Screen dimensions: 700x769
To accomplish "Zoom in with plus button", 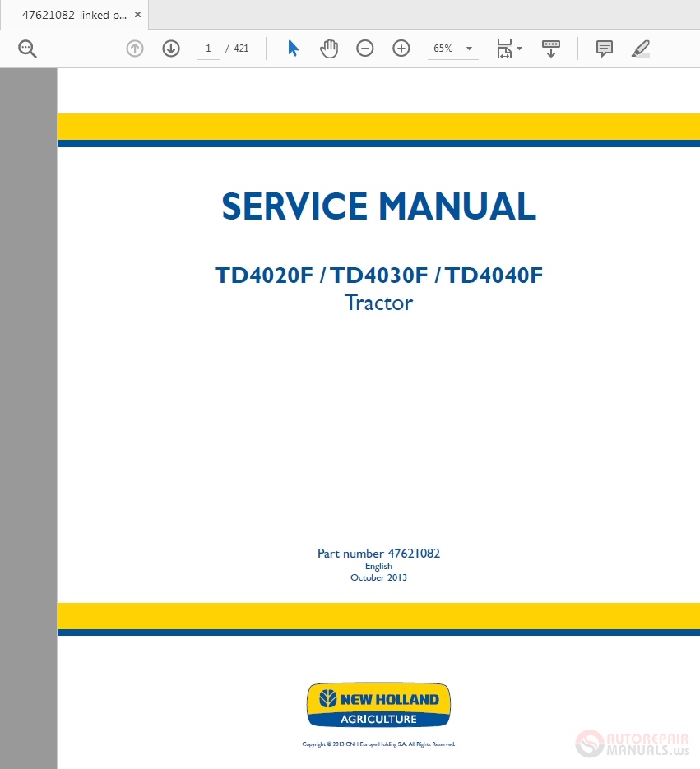I will click(x=401, y=49).
